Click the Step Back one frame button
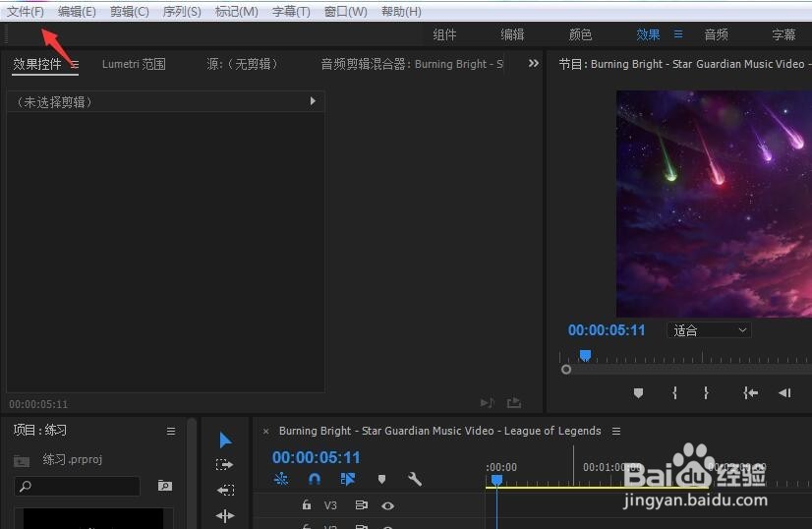The height and width of the screenshot is (529, 812). click(784, 393)
